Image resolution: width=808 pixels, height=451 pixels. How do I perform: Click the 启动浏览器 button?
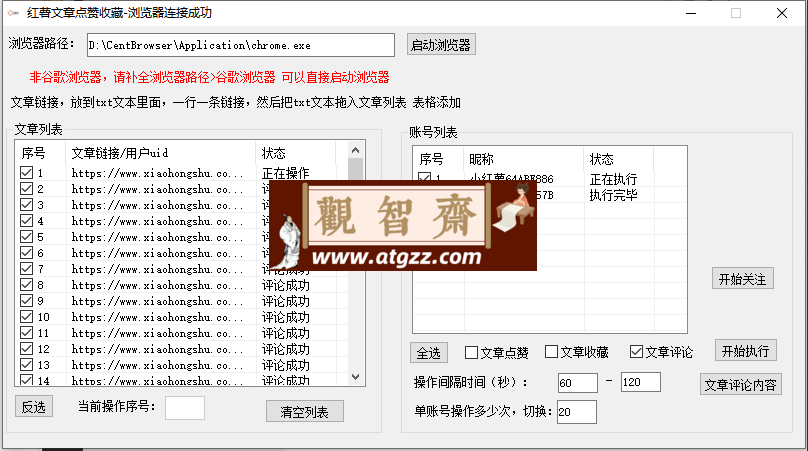coord(441,45)
